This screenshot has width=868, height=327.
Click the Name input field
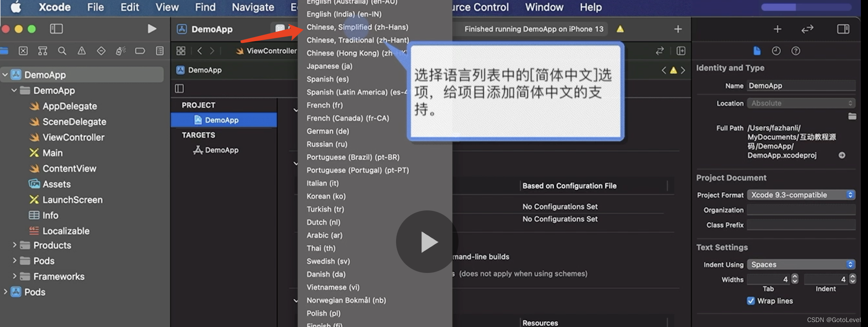(x=801, y=86)
